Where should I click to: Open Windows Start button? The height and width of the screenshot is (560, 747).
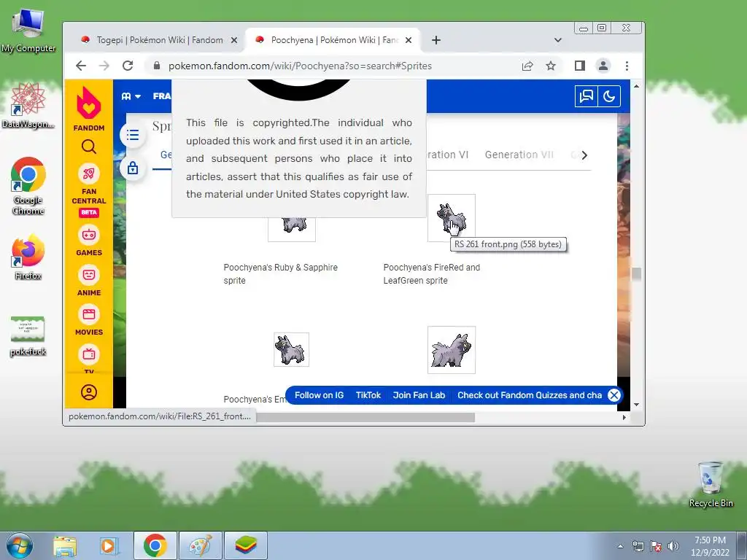pos(19,545)
